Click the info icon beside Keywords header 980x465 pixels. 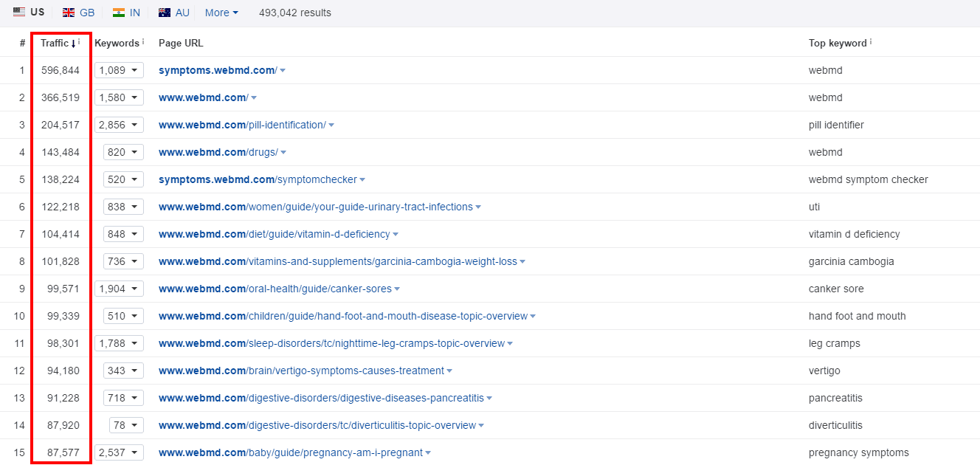pyautogui.click(x=143, y=42)
